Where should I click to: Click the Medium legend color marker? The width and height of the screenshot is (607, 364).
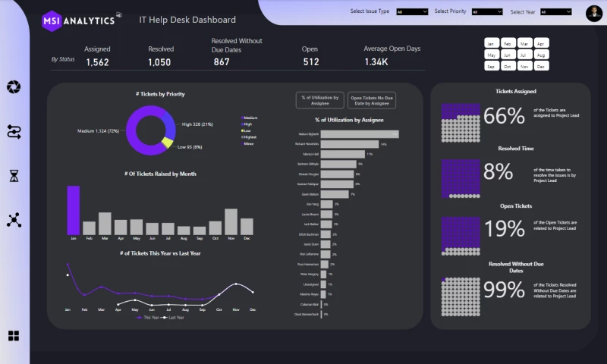pos(242,118)
